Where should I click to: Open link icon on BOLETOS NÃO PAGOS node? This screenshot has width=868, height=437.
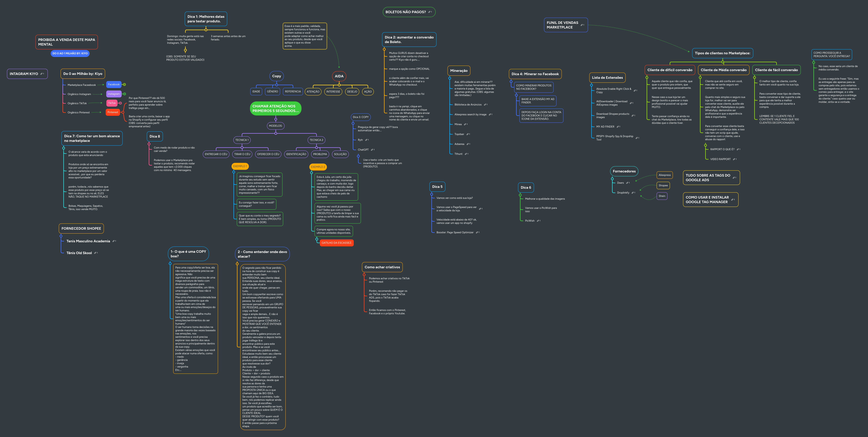(430, 12)
